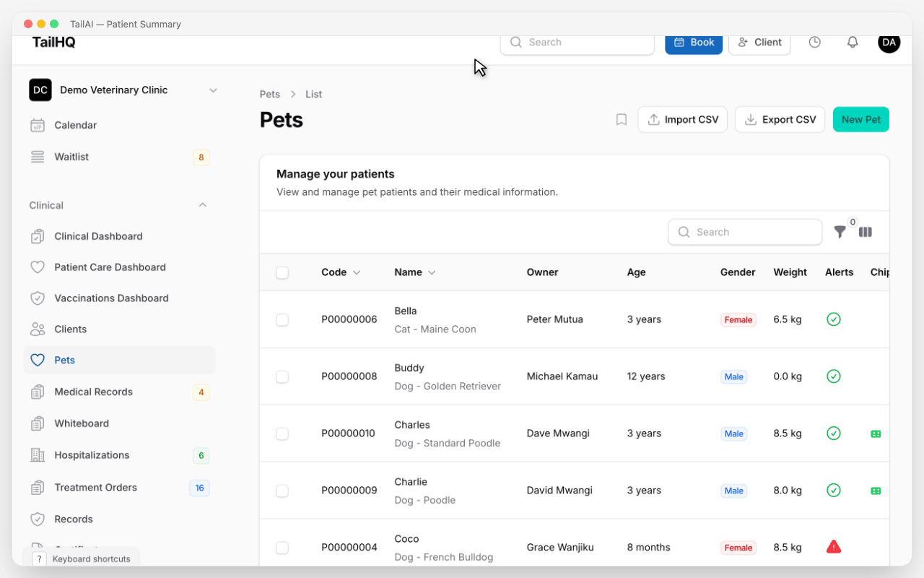The image size is (924, 578).
Task: Collapse the Clinical section in the sidebar
Action: [x=203, y=204]
